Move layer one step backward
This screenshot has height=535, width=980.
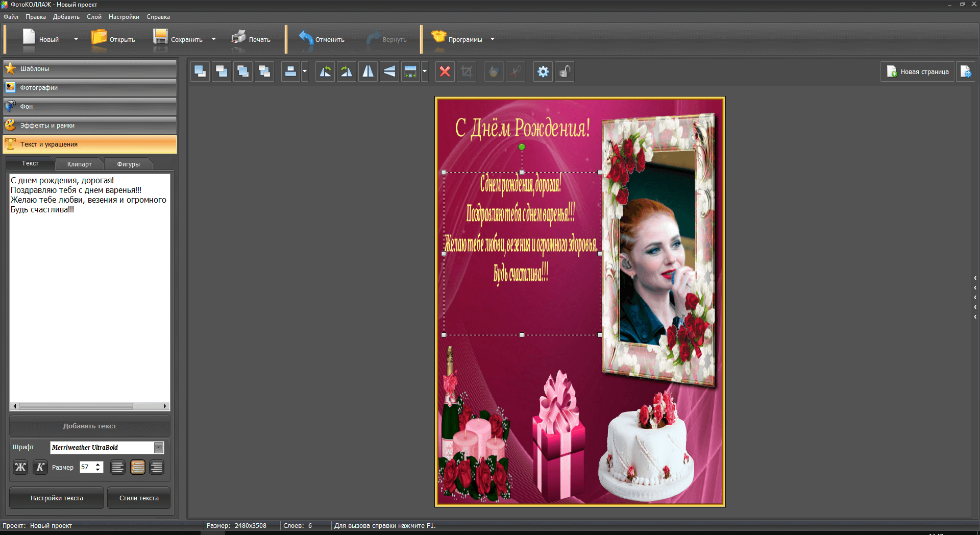click(264, 71)
